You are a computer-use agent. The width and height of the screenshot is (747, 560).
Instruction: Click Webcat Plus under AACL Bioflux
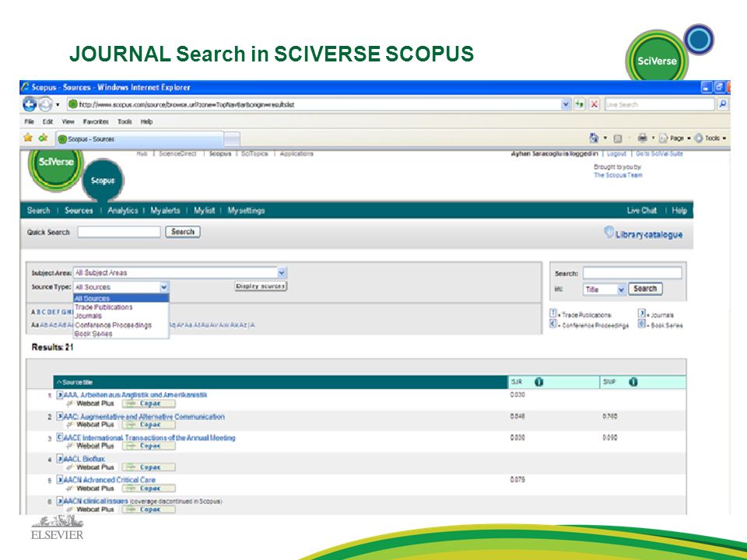(95, 467)
